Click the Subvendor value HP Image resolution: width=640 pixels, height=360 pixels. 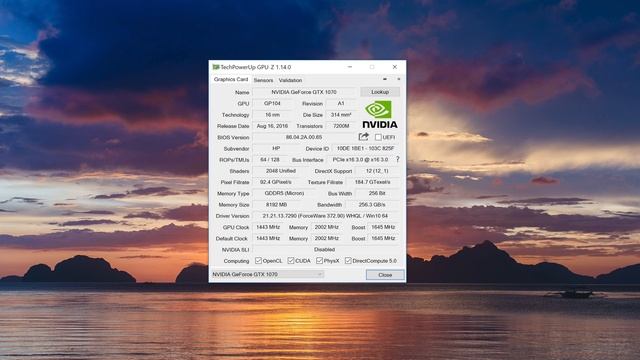tap(276, 149)
